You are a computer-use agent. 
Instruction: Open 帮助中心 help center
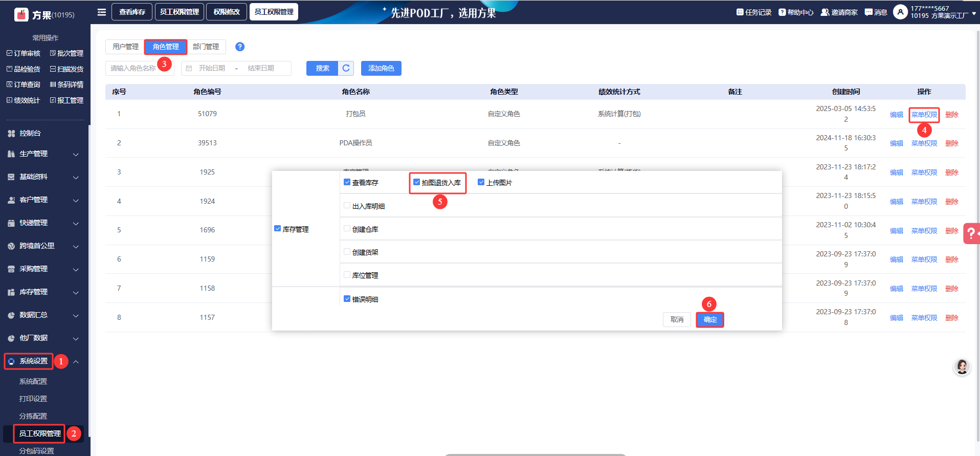[x=796, y=12]
